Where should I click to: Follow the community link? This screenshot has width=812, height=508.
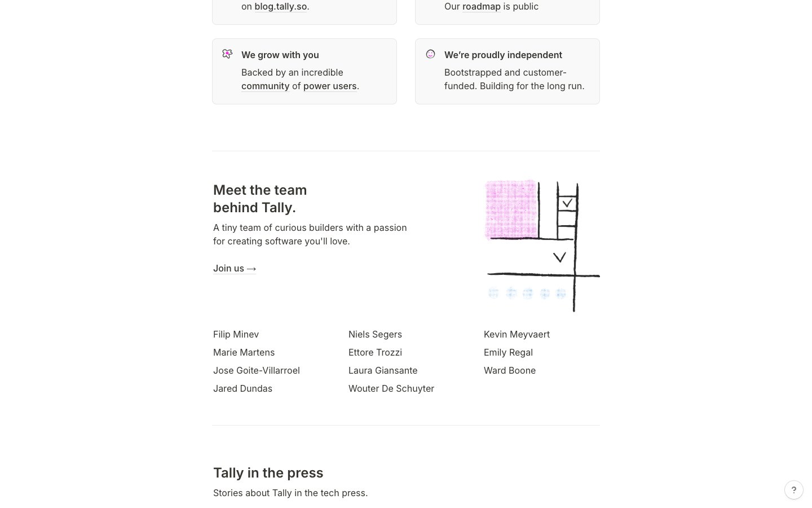click(265, 86)
